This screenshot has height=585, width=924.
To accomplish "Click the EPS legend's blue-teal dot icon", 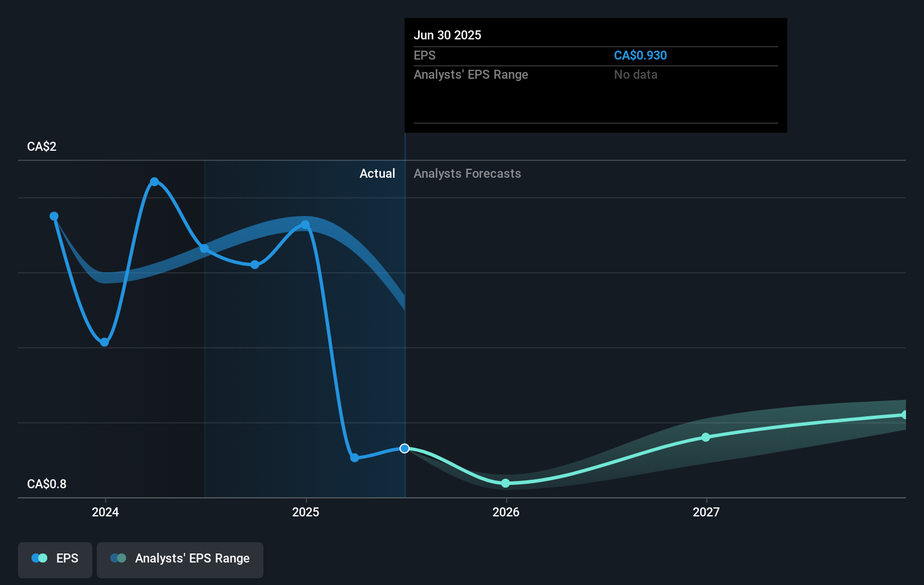I will [x=39, y=559].
